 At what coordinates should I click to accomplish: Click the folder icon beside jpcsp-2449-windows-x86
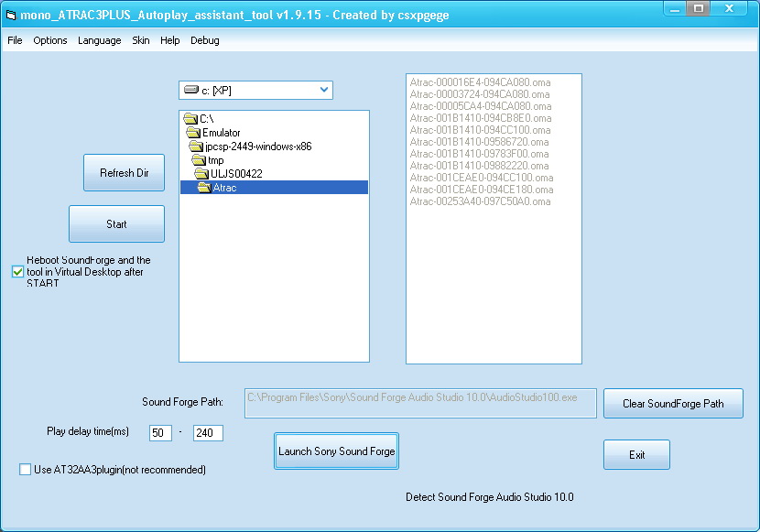tap(196, 147)
